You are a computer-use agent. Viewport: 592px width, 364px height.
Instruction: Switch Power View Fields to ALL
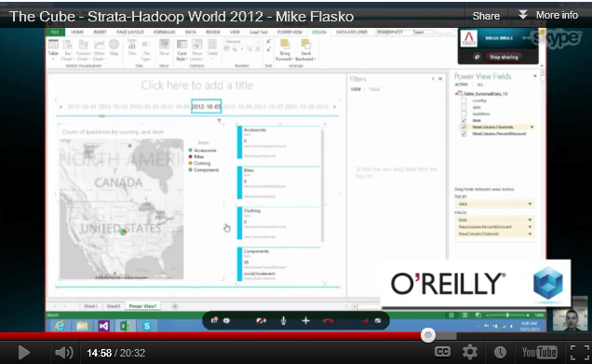[480, 85]
